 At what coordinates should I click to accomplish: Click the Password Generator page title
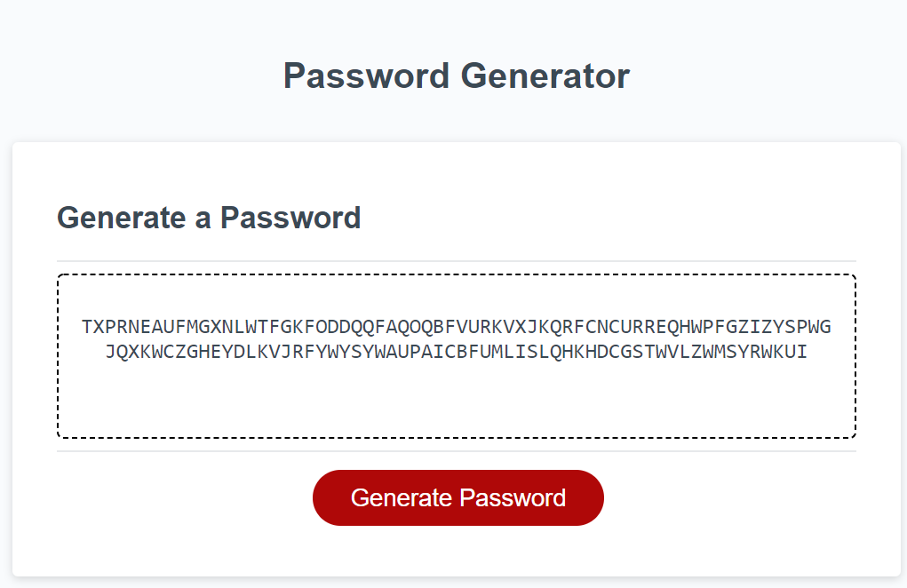pos(455,75)
